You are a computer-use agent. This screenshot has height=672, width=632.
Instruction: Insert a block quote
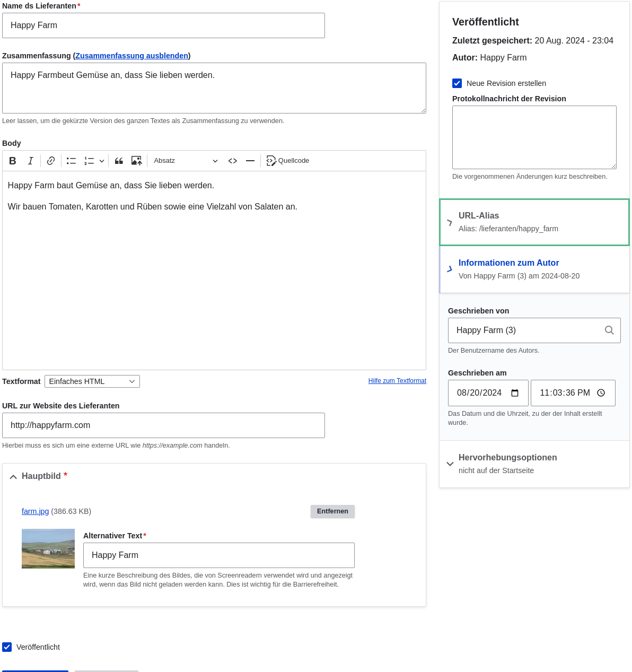pos(119,161)
